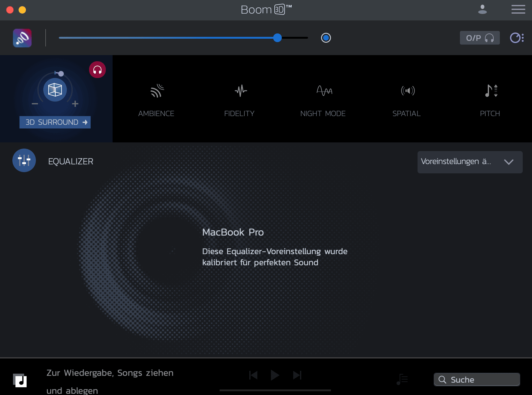Click the search magnifier icon
The height and width of the screenshot is (395, 532).
[x=442, y=380]
